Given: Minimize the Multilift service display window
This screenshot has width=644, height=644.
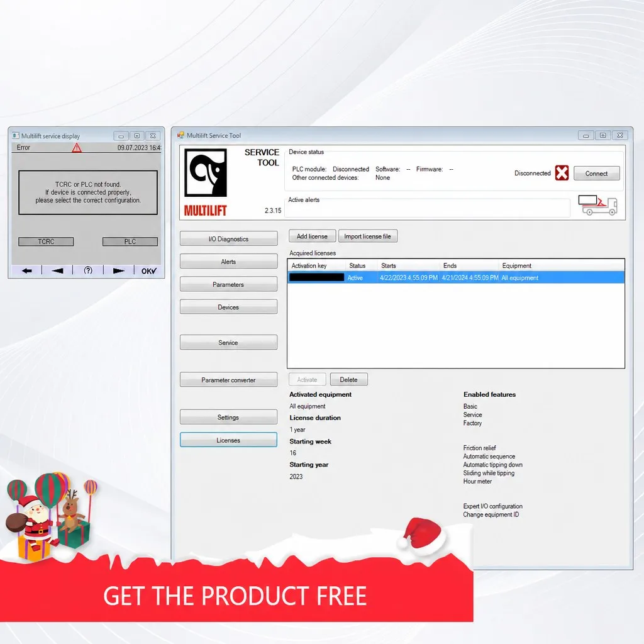Looking at the screenshot, I should (x=121, y=136).
